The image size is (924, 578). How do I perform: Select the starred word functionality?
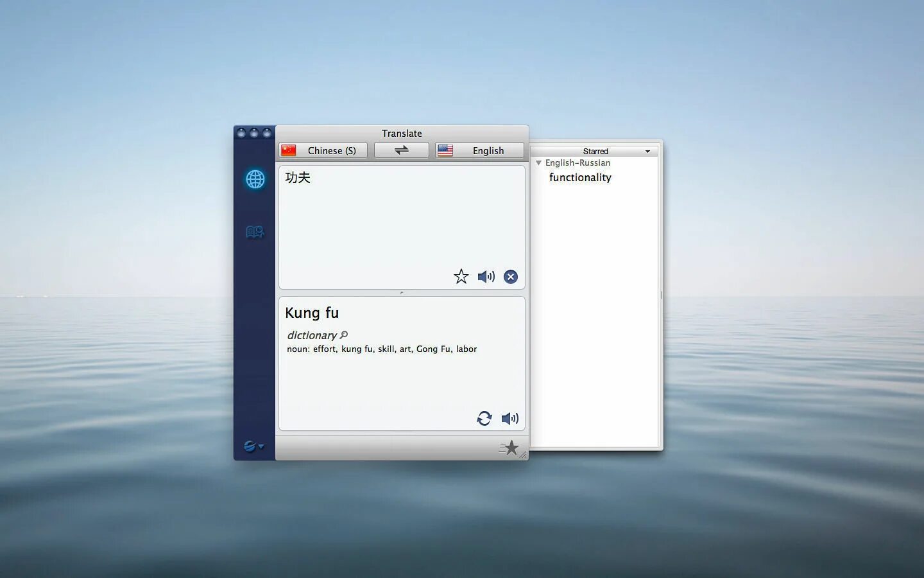click(580, 178)
